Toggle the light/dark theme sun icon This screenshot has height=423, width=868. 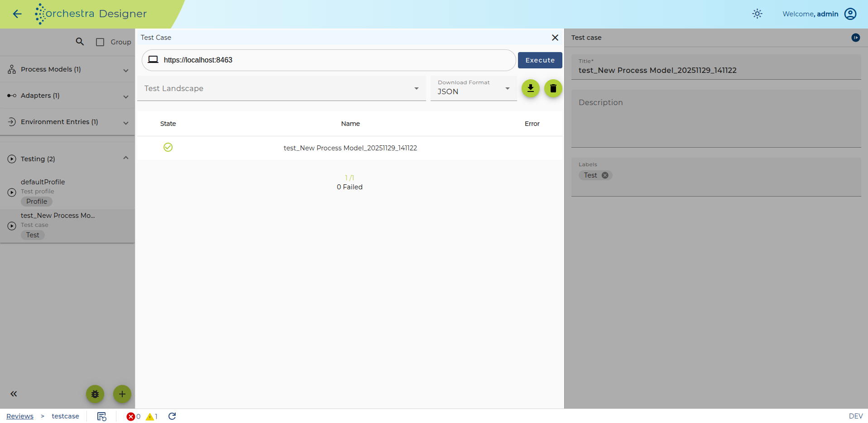pyautogui.click(x=757, y=14)
